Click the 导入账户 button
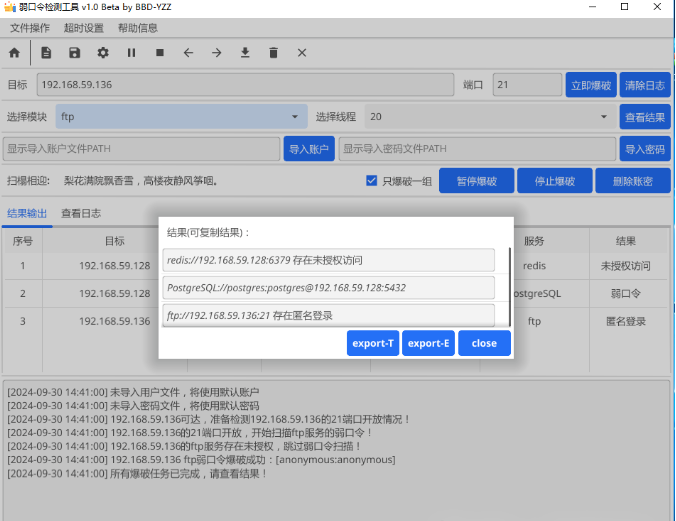This screenshot has width=676, height=521. [x=309, y=149]
